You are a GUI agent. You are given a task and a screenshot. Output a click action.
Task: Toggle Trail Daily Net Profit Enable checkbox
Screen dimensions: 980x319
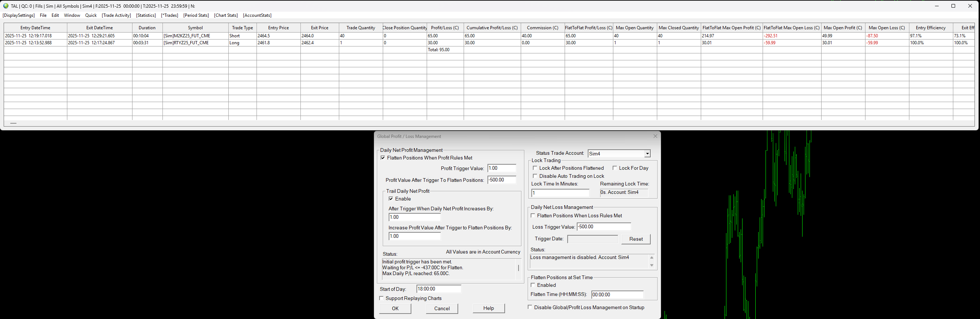pyautogui.click(x=391, y=199)
